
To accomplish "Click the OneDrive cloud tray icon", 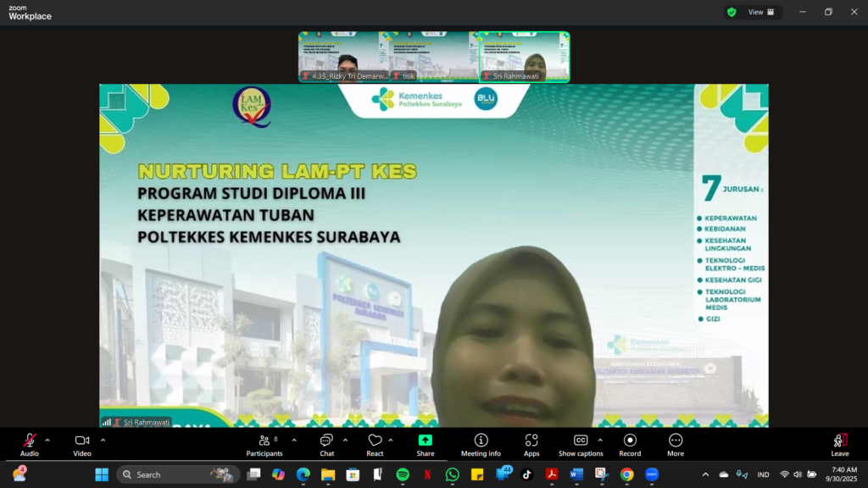I will tap(724, 474).
